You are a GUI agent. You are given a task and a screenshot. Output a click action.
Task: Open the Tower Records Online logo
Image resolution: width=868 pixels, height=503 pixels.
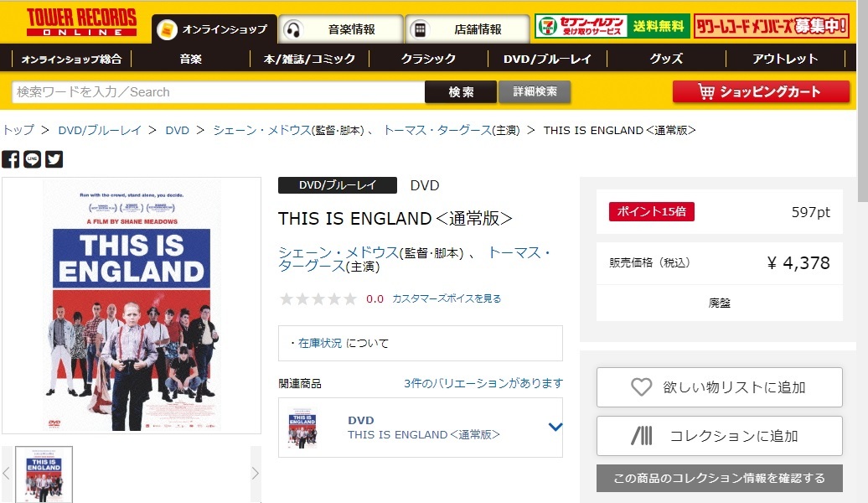[x=81, y=22]
